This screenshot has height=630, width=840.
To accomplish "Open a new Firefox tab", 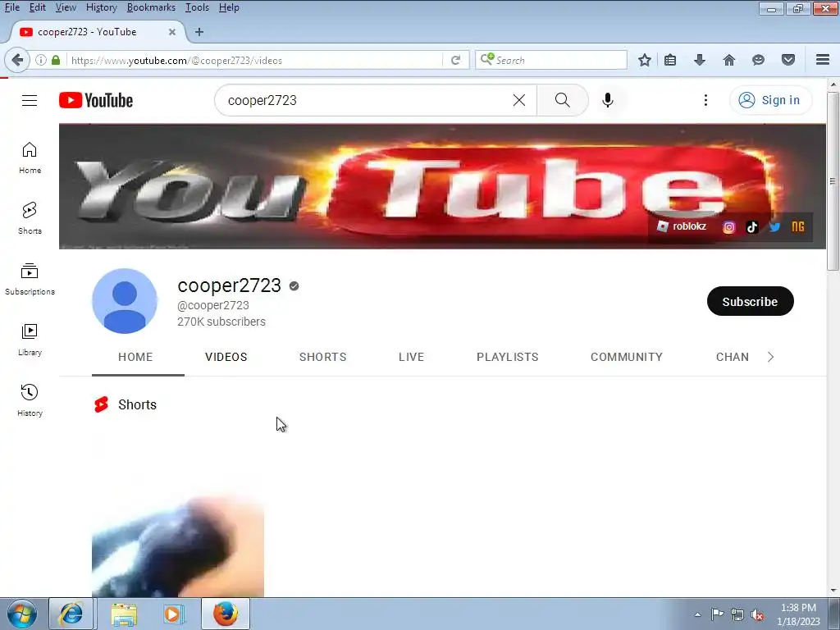I will (x=199, y=32).
